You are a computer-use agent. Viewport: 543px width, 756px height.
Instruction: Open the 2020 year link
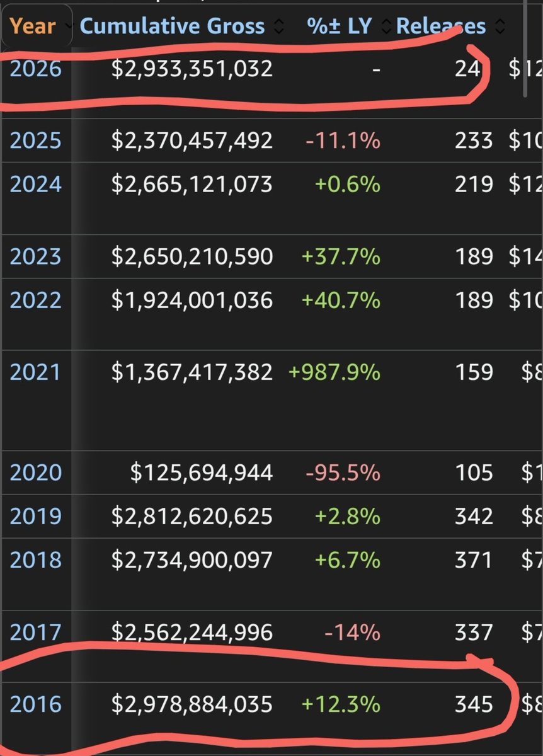click(35, 472)
